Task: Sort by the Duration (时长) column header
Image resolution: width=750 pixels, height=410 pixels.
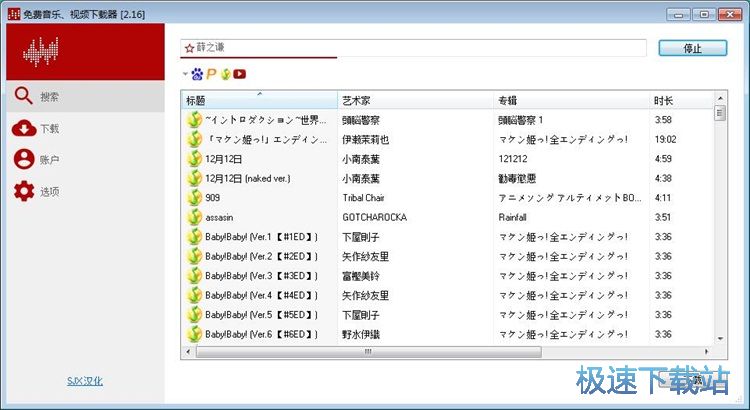Action: (x=681, y=100)
